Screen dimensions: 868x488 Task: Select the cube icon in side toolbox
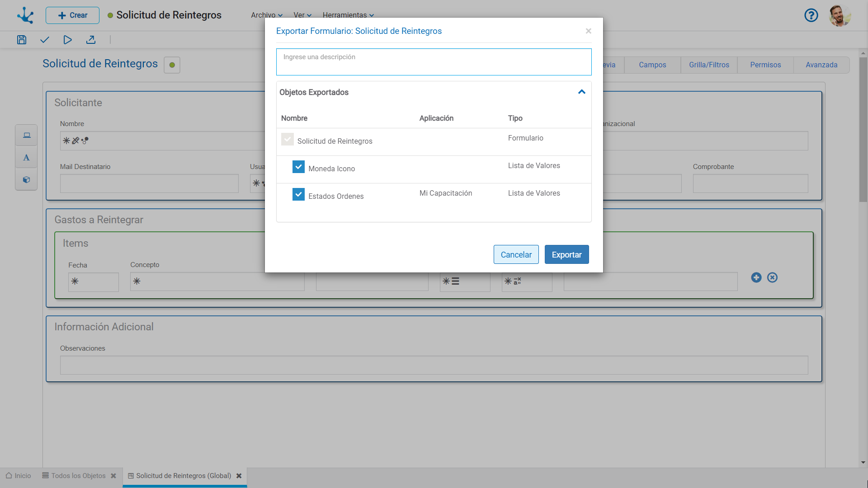(27, 179)
